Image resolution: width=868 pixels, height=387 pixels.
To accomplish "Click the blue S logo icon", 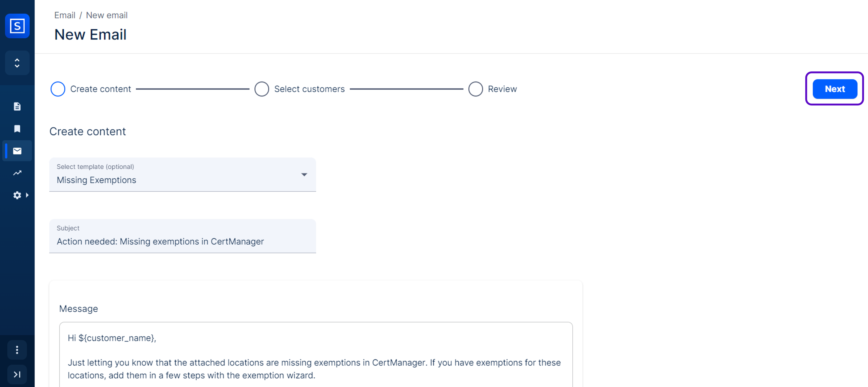I will (x=17, y=26).
